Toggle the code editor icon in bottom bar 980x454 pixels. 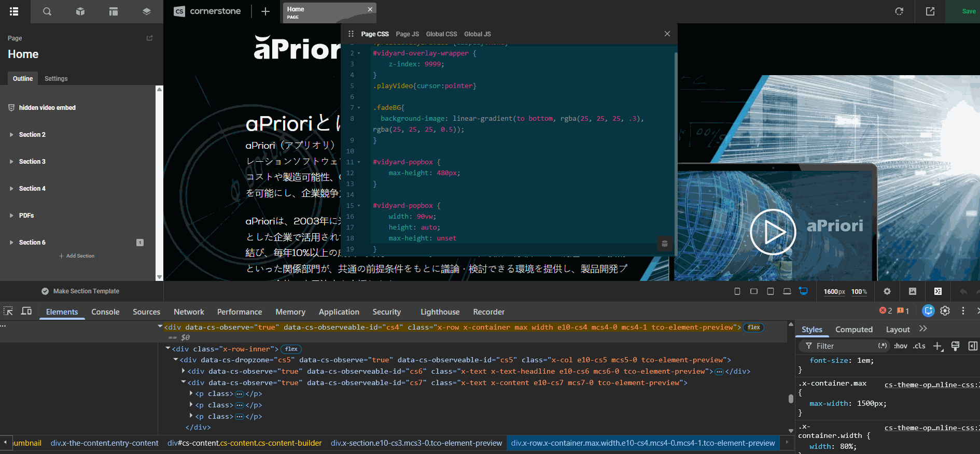(x=938, y=291)
